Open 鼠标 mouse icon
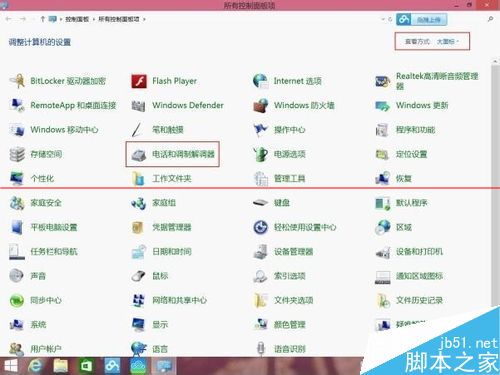 pyautogui.click(x=138, y=276)
